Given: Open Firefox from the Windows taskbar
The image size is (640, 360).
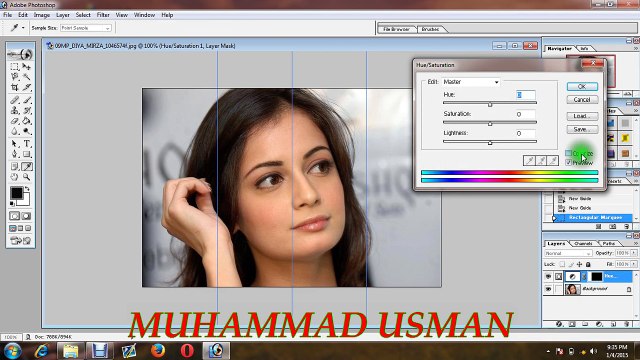Looking at the screenshot, I should pos(158,351).
